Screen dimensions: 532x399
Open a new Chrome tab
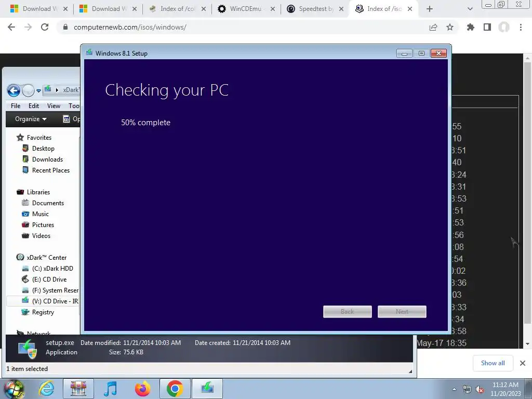click(x=430, y=9)
